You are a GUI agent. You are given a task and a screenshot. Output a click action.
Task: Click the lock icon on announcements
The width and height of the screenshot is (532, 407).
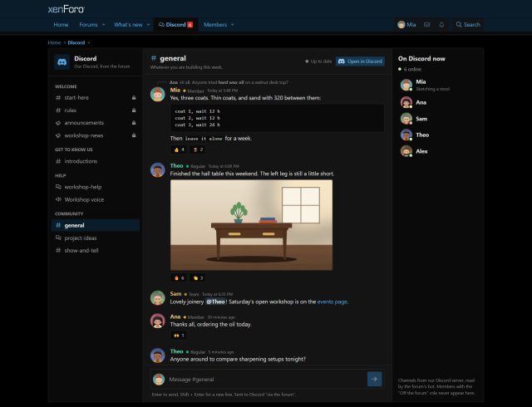[x=134, y=123]
